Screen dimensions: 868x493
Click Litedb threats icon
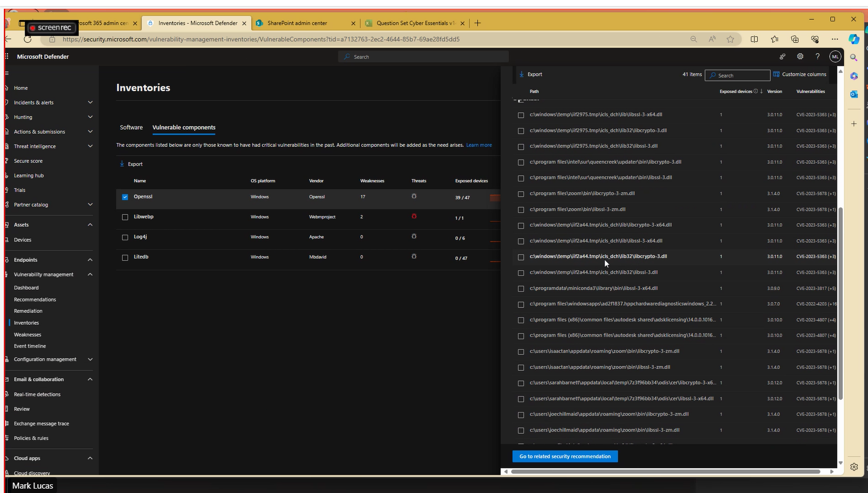[414, 256]
